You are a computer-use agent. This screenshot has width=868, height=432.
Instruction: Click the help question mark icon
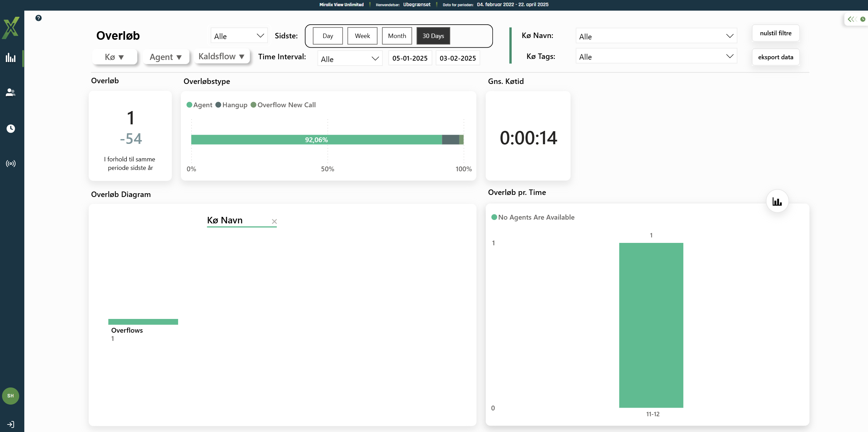pos(38,18)
